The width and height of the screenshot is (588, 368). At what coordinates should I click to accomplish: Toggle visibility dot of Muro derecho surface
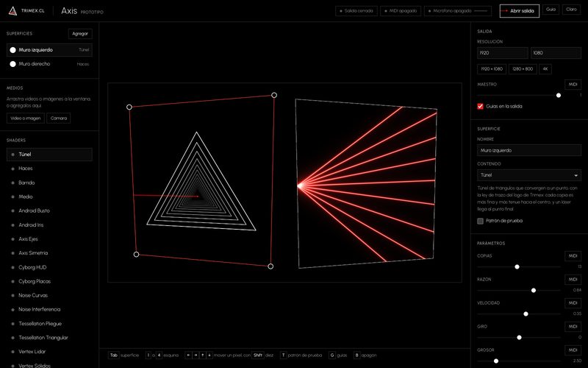pyautogui.click(x=12, y=64)
